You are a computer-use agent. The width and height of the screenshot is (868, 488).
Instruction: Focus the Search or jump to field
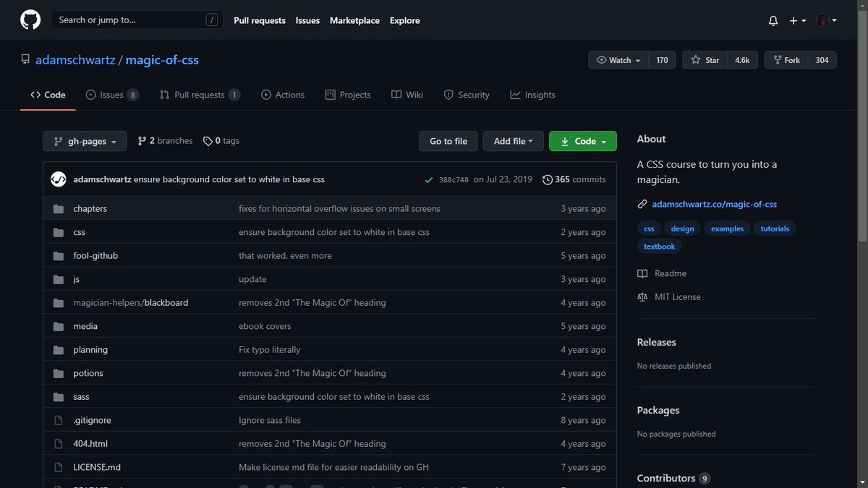tap(137, 20)
